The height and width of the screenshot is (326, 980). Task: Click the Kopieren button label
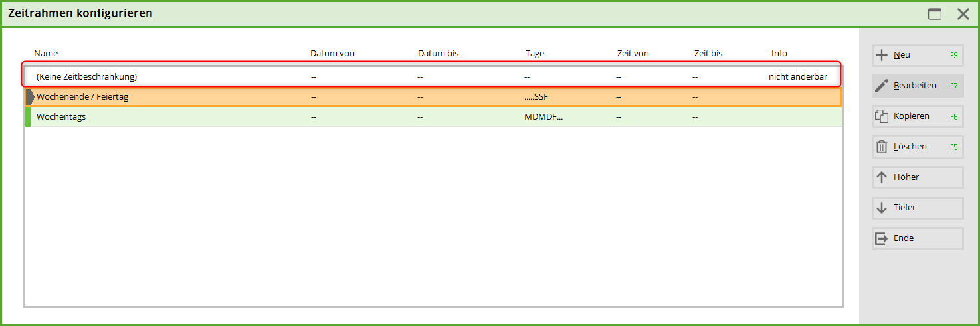(912, 116)
